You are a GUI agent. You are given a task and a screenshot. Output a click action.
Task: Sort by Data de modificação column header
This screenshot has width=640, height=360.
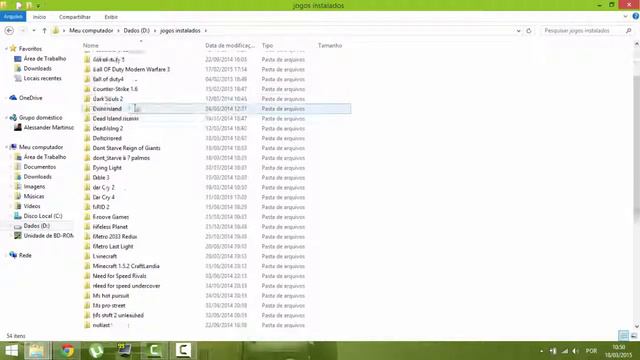(x=230, y=46)
